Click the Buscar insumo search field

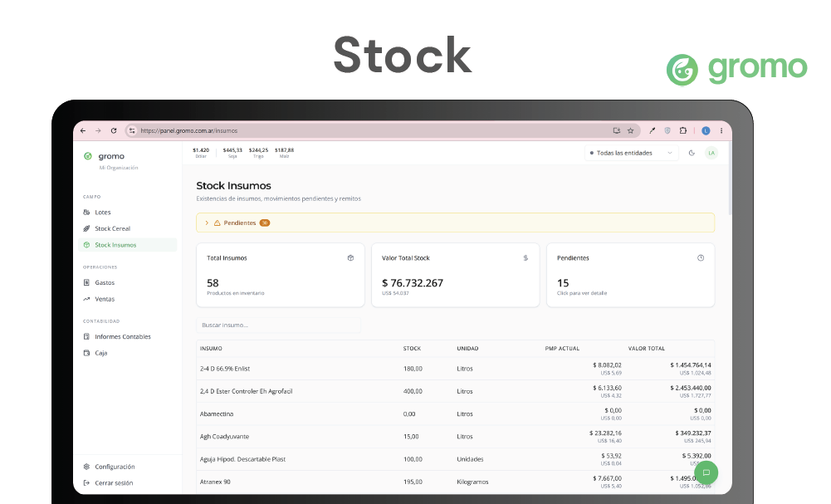click(x=278, y=325)
